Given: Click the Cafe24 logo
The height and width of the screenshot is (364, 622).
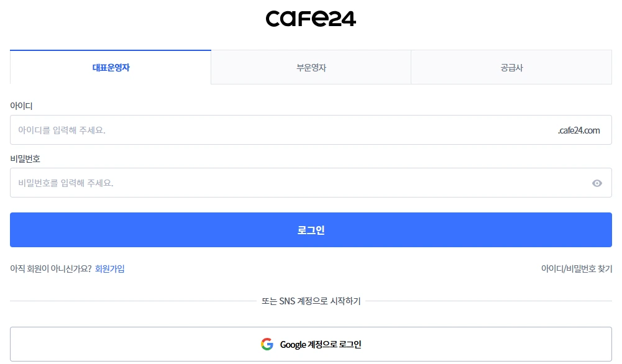Looking at the screenshot, I should click(311, 18).
